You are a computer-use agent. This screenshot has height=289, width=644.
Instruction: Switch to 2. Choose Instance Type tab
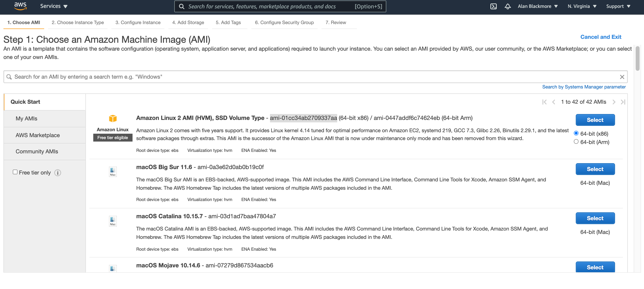pyautogui.click(x=78, y=22)
